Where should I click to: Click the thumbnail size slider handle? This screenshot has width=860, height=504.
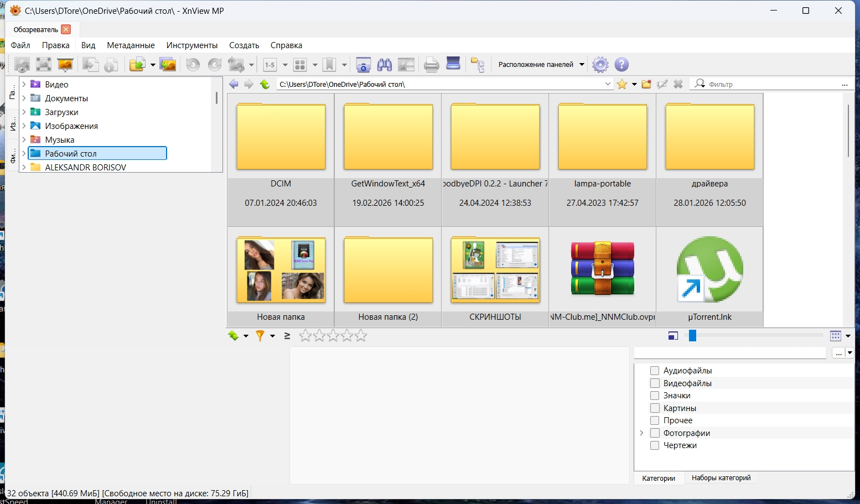(x=692, y=336)
